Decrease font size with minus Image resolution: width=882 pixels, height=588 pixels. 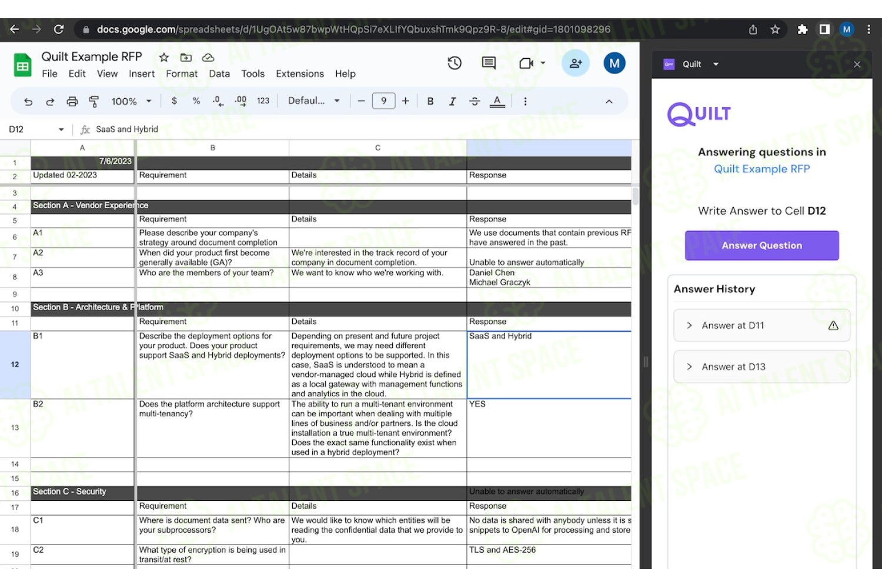[361, 101]
